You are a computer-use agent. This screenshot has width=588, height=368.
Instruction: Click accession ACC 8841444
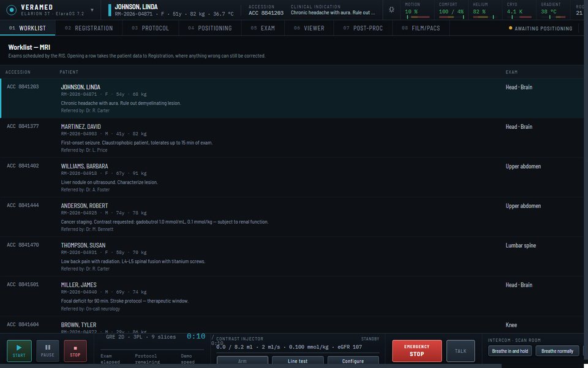23,205
